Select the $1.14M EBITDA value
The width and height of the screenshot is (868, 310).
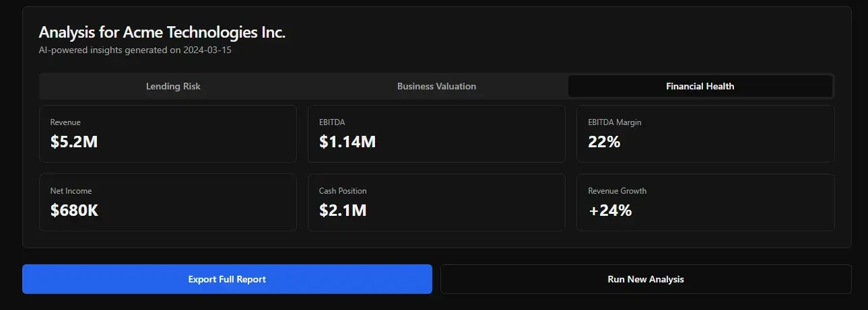click(x=347, y=142)
